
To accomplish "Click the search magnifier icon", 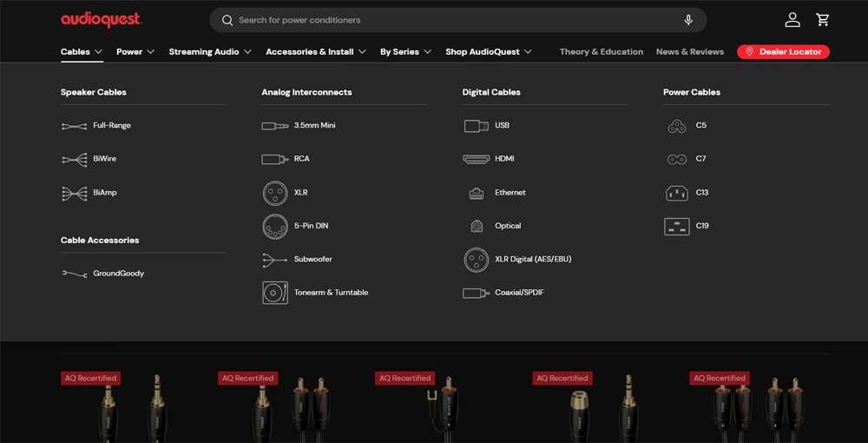I will 227,21.
